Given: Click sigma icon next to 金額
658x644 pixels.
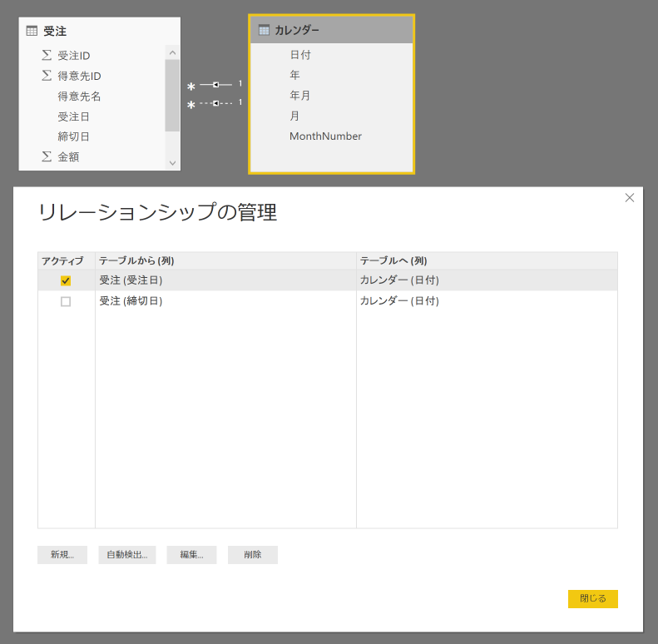Looking at the screenshot, I should tap(47, 156).
